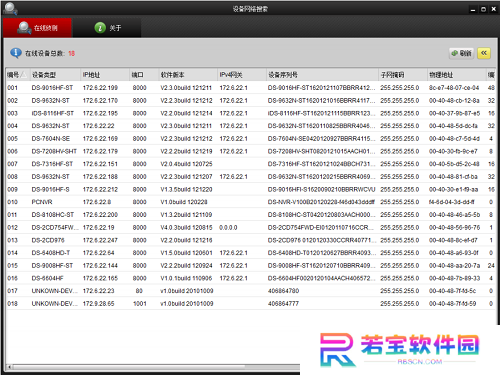Screen dimensions: 500x375
Task: Minimize the device search window
Action: coord(473,9)
